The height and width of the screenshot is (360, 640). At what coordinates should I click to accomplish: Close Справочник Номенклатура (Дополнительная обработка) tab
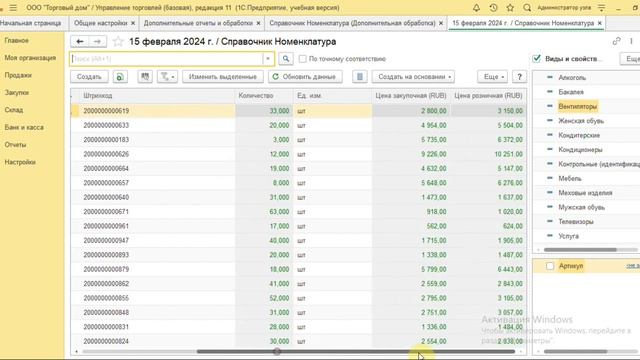[x=441, y=23]
